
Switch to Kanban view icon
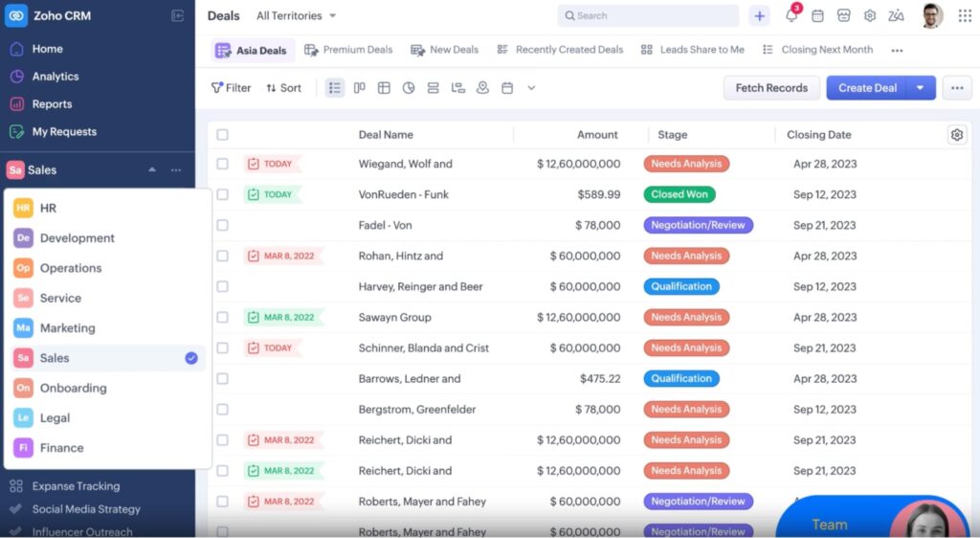coord(359,88)
